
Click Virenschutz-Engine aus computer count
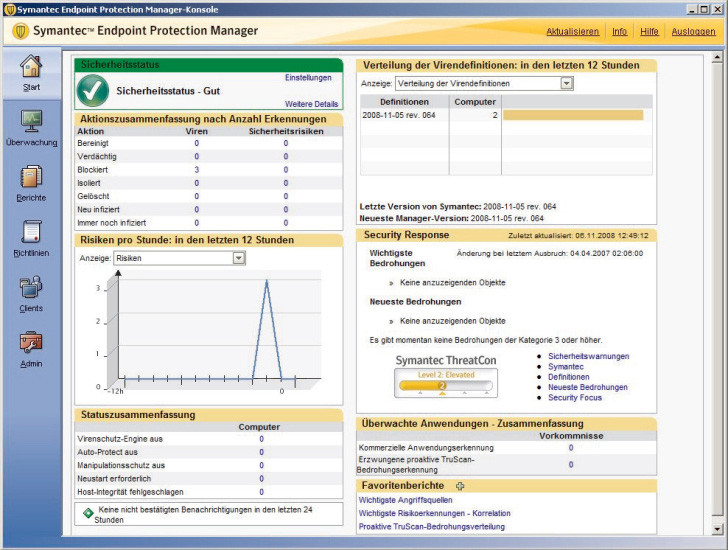pos(261,439)
